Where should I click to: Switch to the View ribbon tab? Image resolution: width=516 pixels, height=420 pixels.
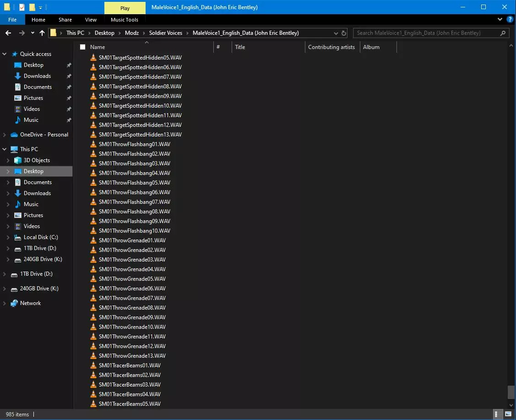click(x=91, y=20)
